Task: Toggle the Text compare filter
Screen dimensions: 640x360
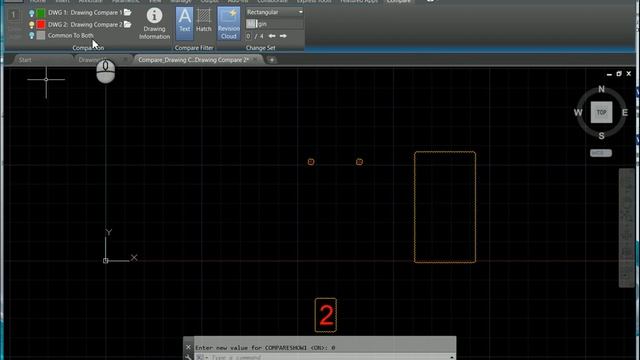Action: coord(184,23)
